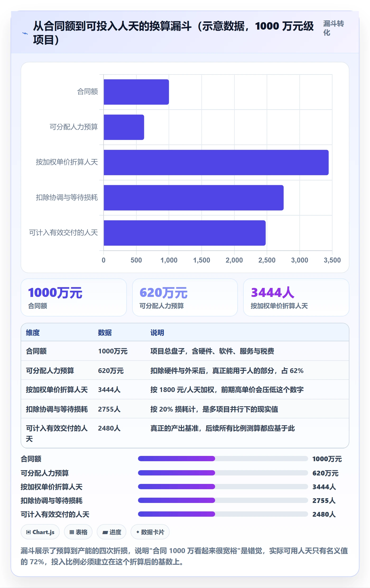Click the 表格 tag chip
The height and width of the screenshot is (588, 370).
tap(78, 532)
